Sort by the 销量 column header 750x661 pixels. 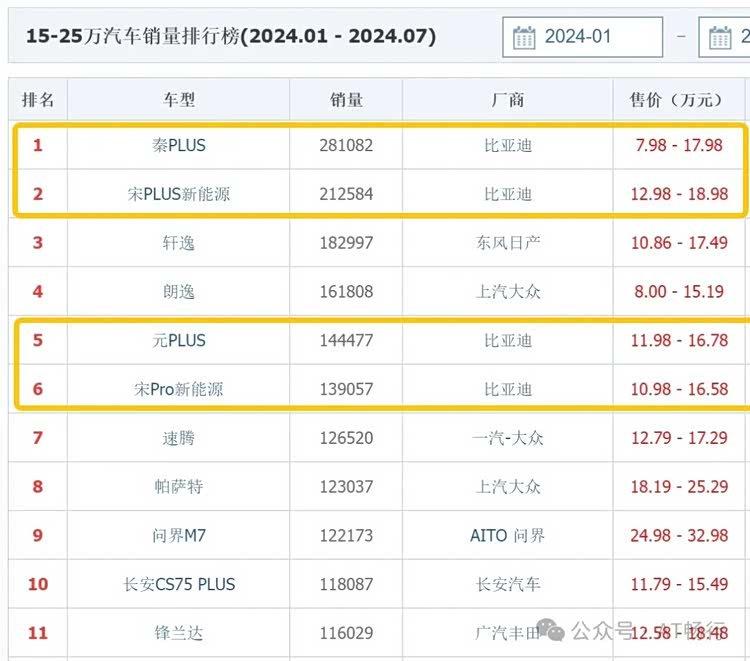pos(346,100)
